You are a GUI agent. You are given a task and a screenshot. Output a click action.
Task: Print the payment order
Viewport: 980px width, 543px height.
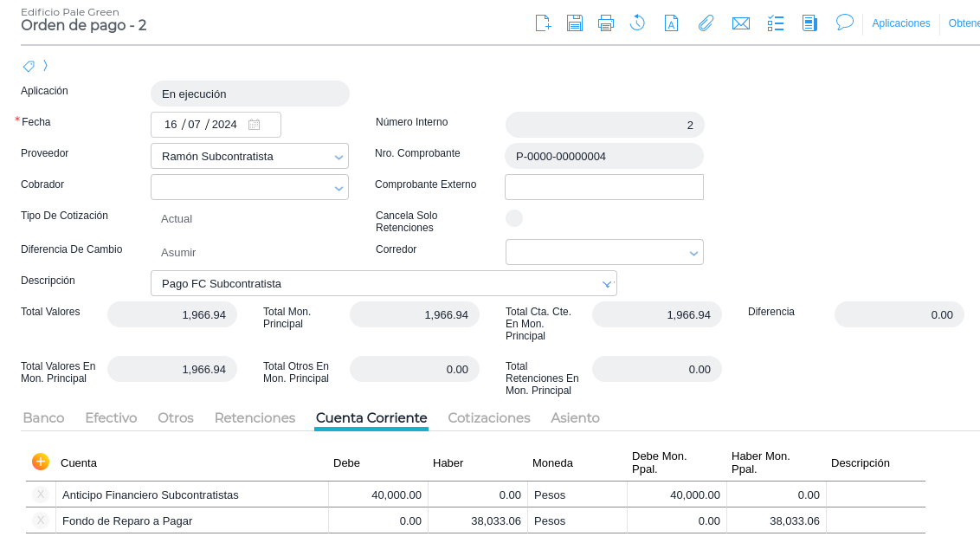point(606,23)
